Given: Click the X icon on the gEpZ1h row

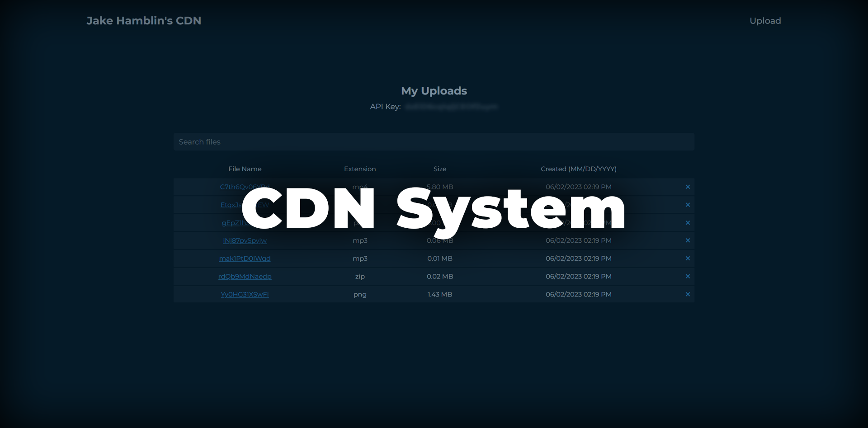Looking at the screenshot, I should 688,222.
